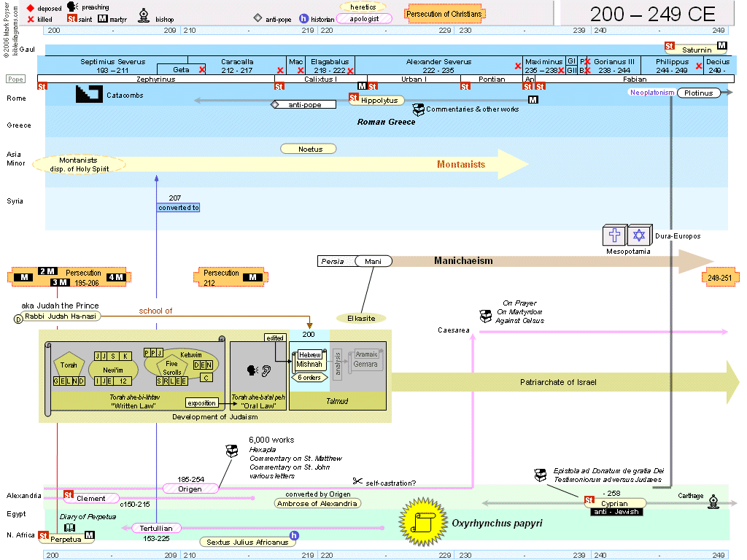Screen dimensions: 747x560
Task: Select the Plotinus label in the Rome row
Action: click(x=699, y=93)
